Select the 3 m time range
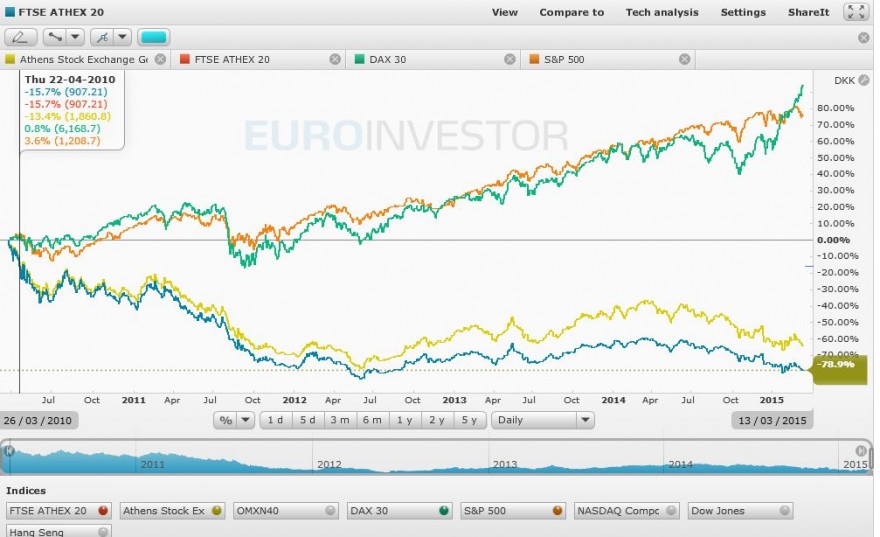Image resolution: width=880 pixels, height=537 pixels. [340, 420]
